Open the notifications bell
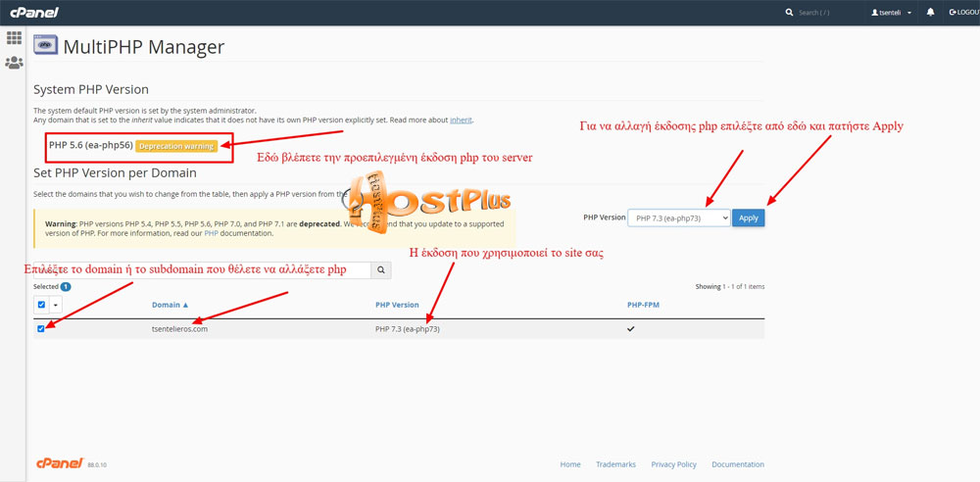Screen dimensions: 980x482 (931, 13)
